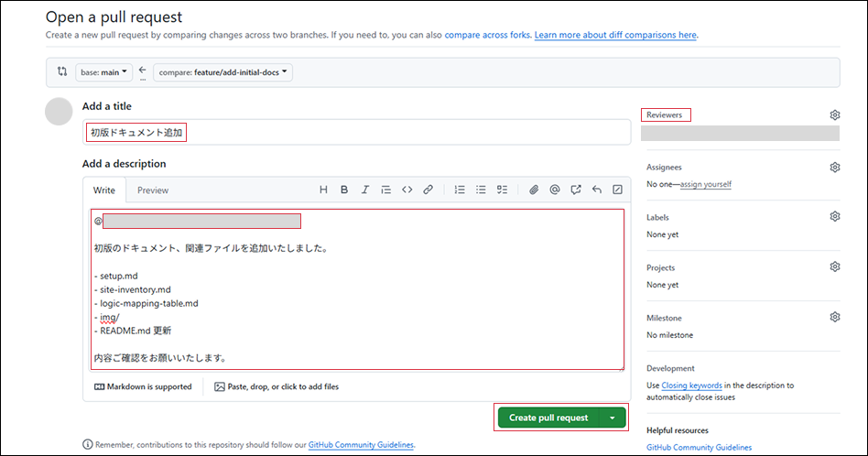Click the Labels heading

point(657,218)
